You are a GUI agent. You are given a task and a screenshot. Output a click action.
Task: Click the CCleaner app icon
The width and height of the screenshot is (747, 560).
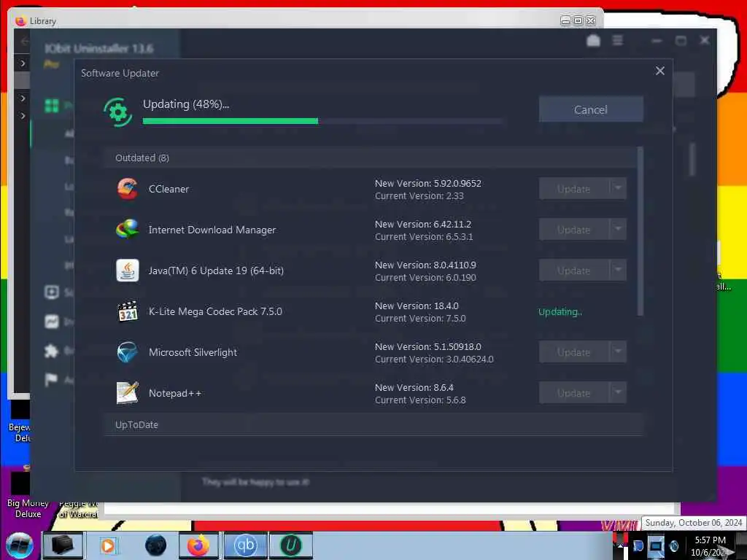pyautogui.click(x=127, y=189)
